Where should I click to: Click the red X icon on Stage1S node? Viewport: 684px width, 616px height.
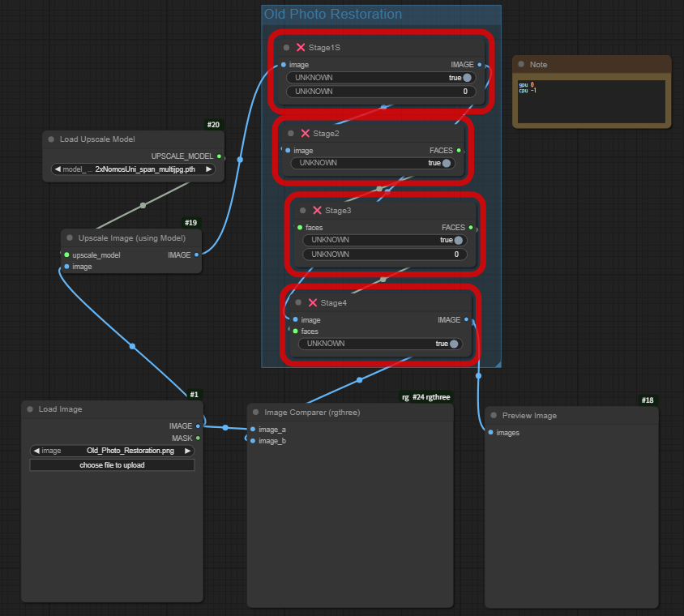301,48
